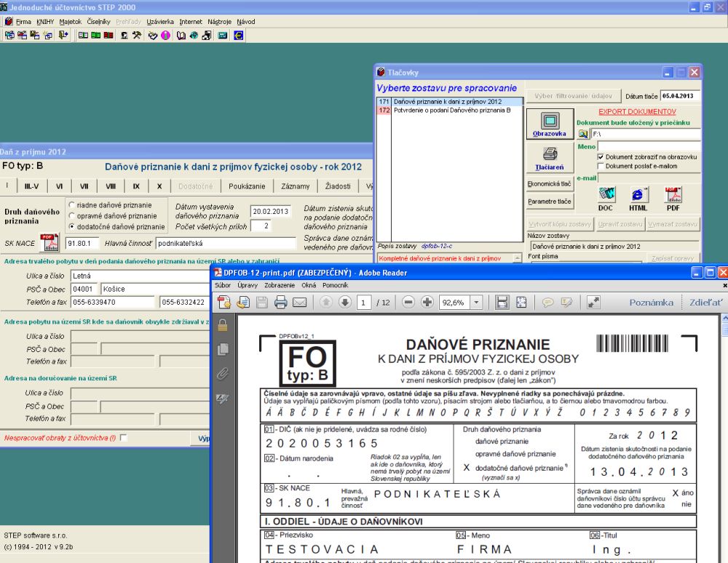Click the Ekonomická tlač button

point(550,183)
